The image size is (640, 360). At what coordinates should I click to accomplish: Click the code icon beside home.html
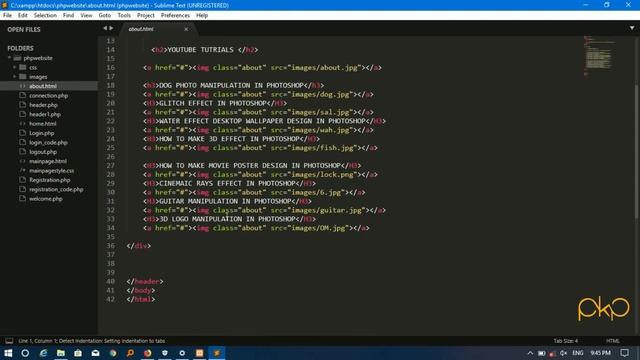pyautogui.click(x=22, y=123)
